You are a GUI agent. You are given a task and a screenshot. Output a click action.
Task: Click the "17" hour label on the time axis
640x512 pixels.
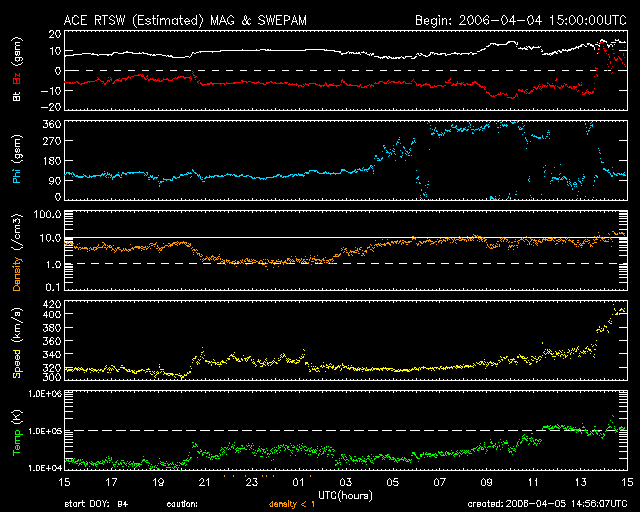pyautogui.click(x=111, y=483)
